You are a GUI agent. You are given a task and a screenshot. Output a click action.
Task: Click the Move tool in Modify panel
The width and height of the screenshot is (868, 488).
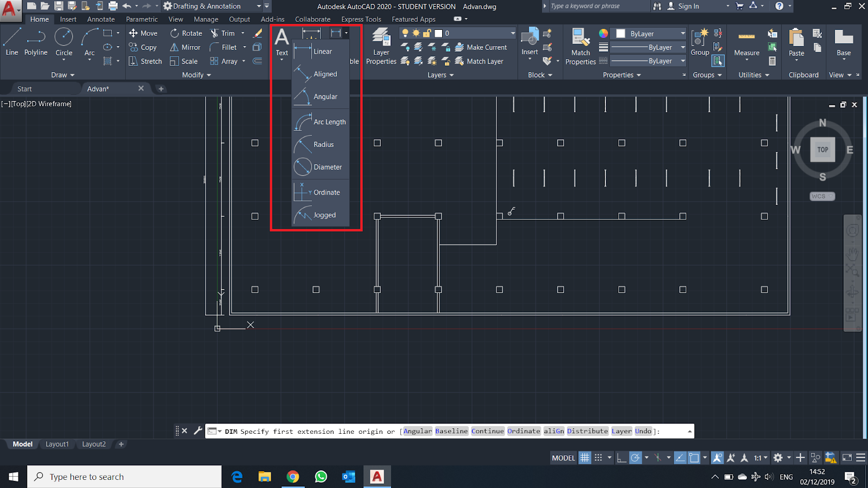pos(143,33)
